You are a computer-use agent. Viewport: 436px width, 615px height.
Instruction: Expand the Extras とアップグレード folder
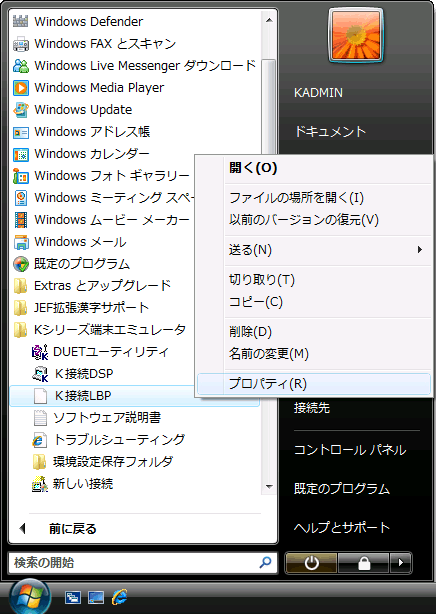click(x=92, y=286)
